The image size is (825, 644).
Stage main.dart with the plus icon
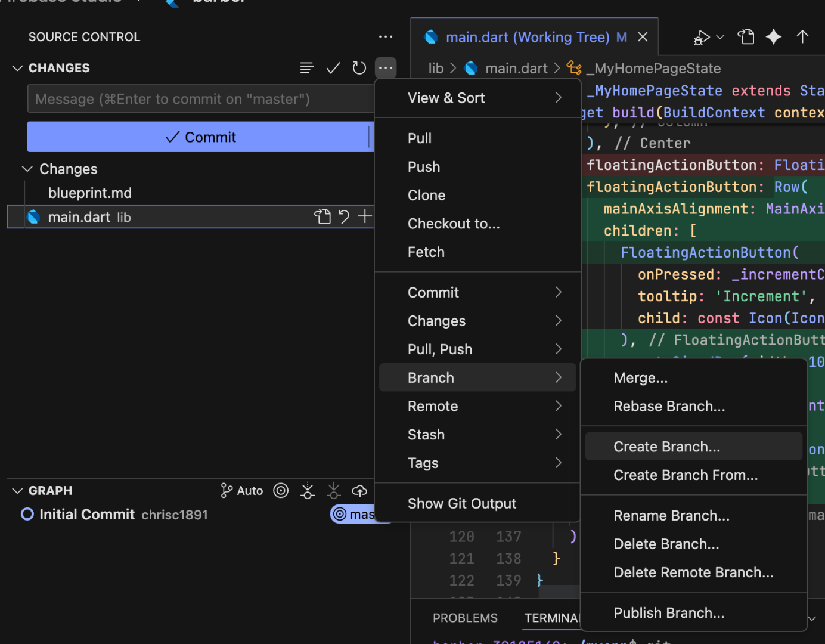click(x=365, y=216)
